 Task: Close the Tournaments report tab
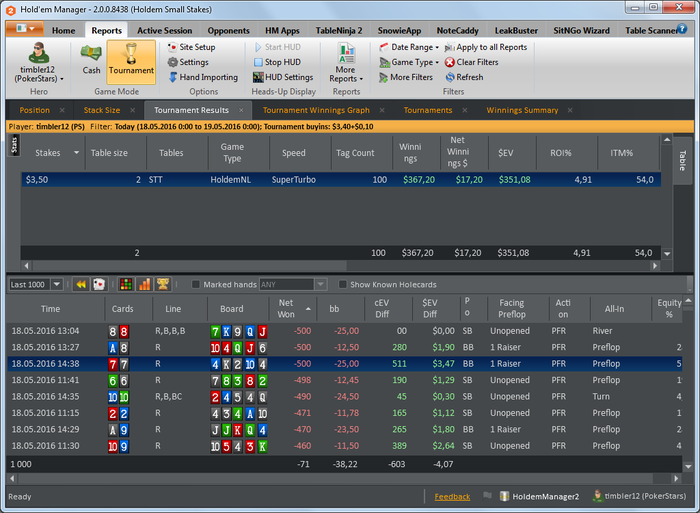pos(465,110)
